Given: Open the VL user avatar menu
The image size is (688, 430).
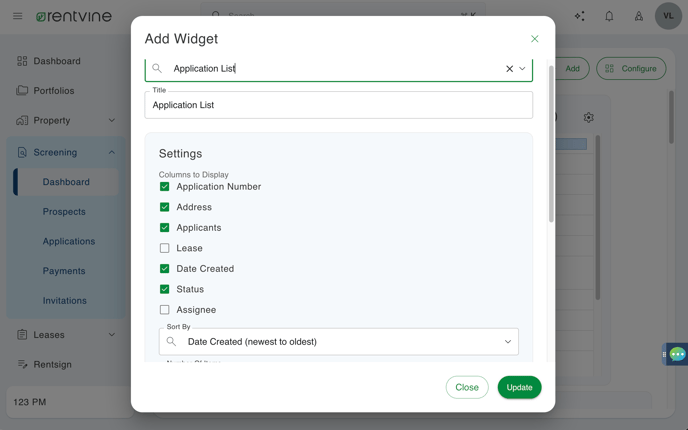Looking at the screenshot, I should tap(668, 16).
